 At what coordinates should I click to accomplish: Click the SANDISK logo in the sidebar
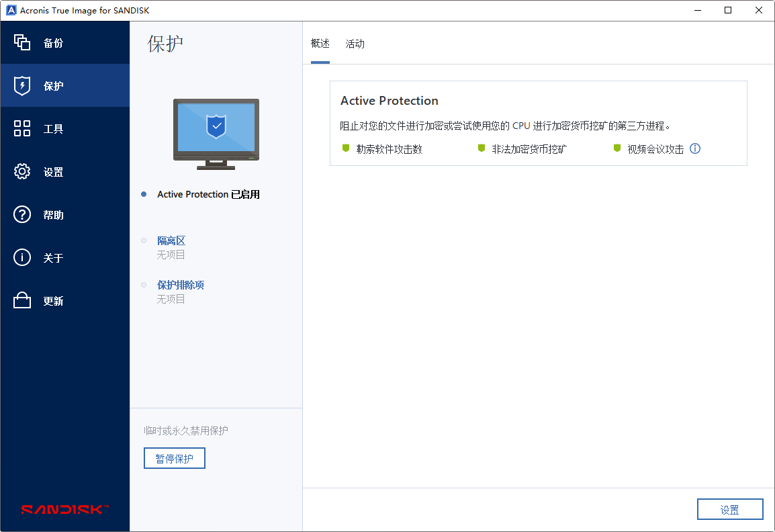[64, 509]
